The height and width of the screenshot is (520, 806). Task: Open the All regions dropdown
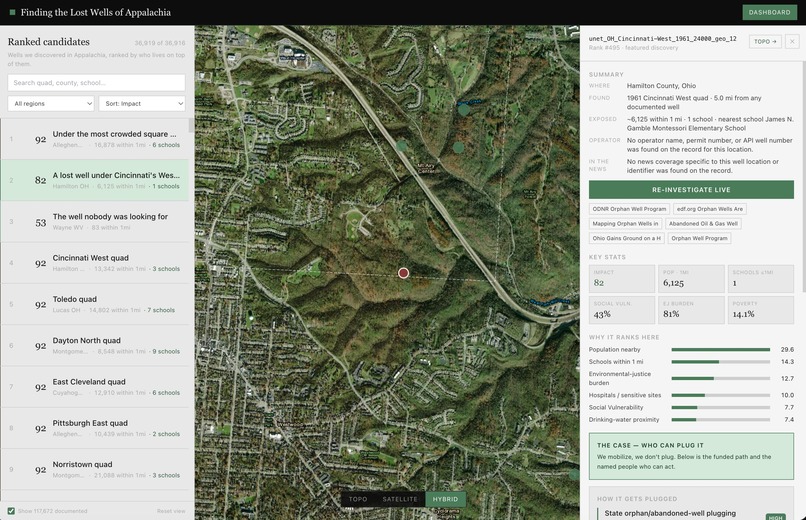(x=51, y=103)
